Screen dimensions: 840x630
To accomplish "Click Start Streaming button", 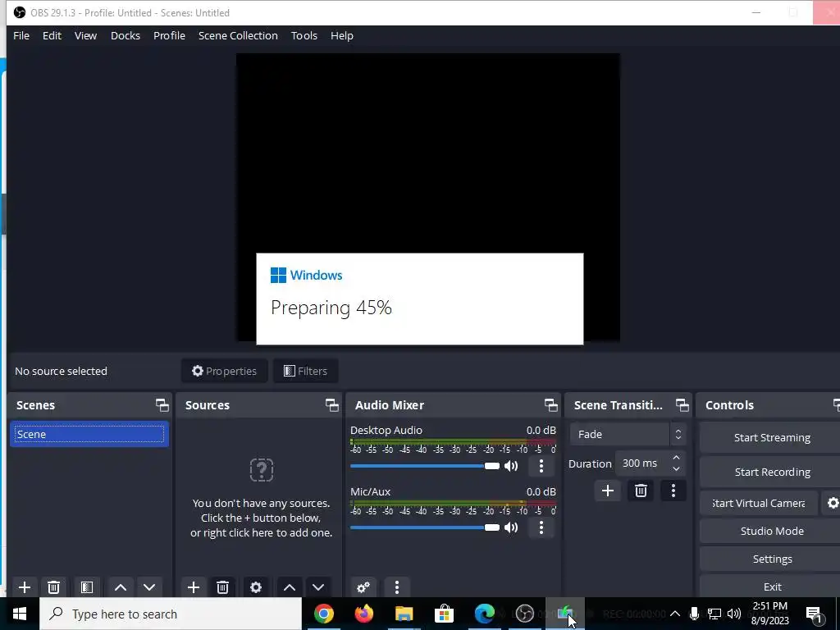I will pos(771,438).
